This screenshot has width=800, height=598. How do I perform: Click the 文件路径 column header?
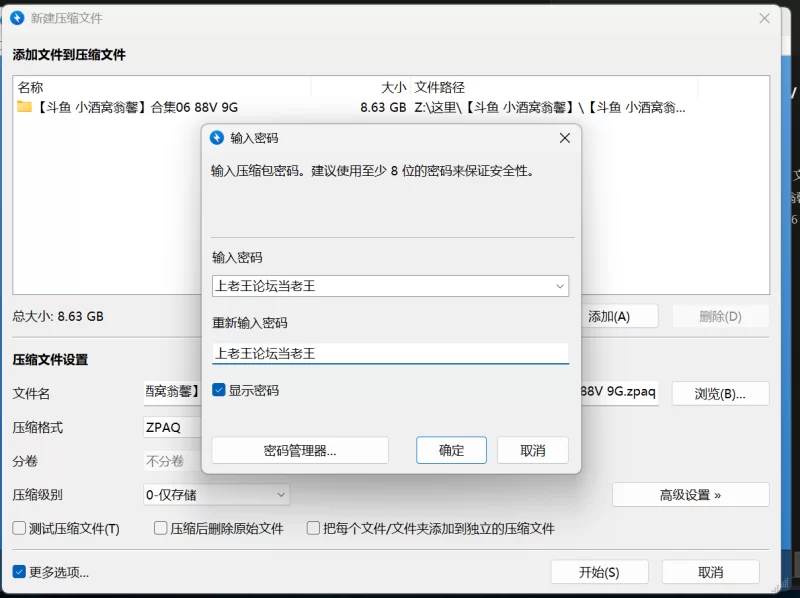point(554,87)
